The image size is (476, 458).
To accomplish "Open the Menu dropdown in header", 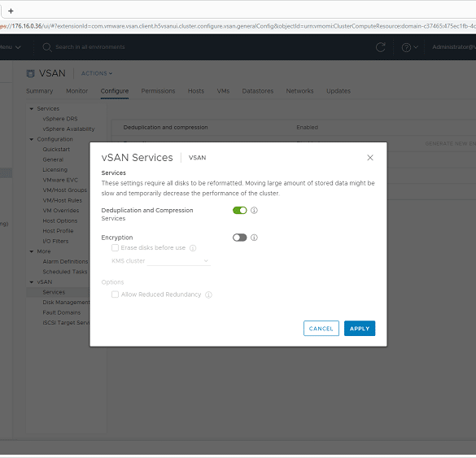I will point(11,47).
